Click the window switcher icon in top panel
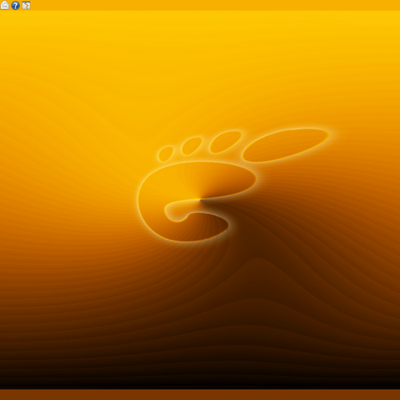This screenshot has height=400, width=400. click(x=26, y=5)
